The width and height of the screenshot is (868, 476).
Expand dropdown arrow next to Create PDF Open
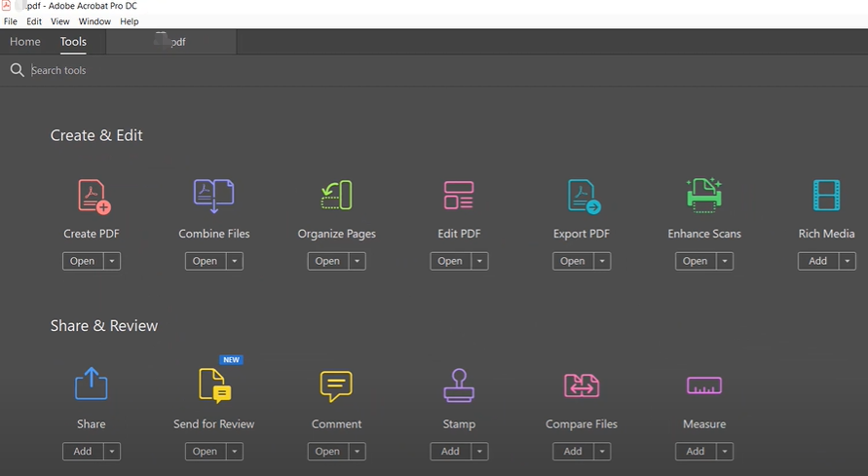(x=112, y=261)
